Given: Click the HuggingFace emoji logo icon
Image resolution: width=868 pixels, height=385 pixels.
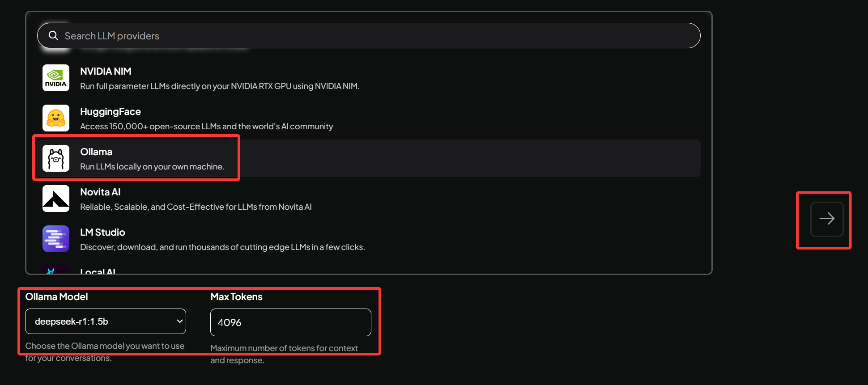Looking at the screenshot, I should click(x=56, y=118).
